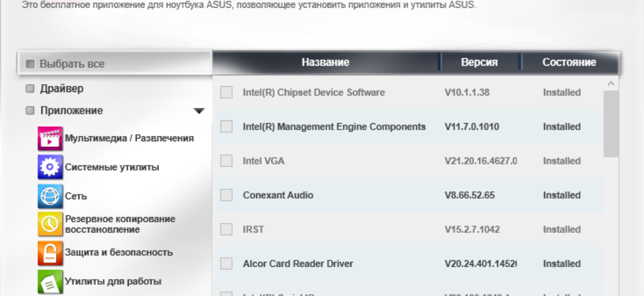Toggle the Драйвер checkbox

point(30,88)
